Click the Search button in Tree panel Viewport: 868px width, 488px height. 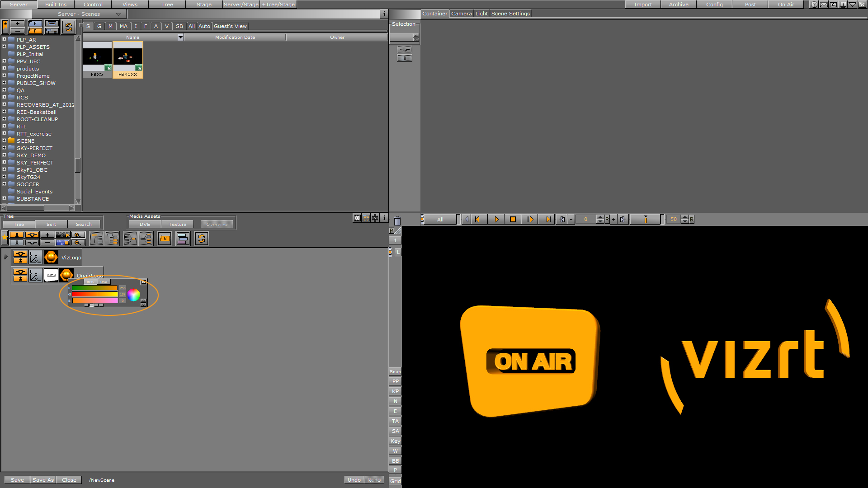(x=84, y=224)
